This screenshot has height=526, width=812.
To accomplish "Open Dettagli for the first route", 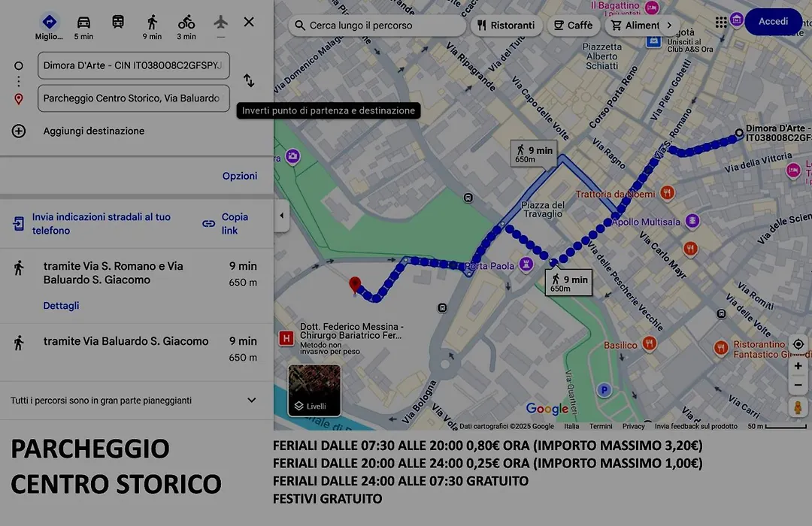I will click(x=61, y=305).
